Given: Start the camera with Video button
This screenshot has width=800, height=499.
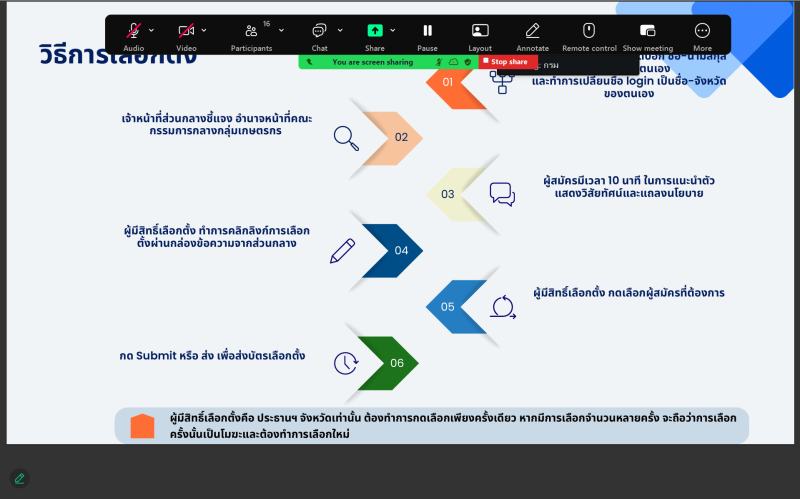Looking at the screenshot, I should (186, 32).
